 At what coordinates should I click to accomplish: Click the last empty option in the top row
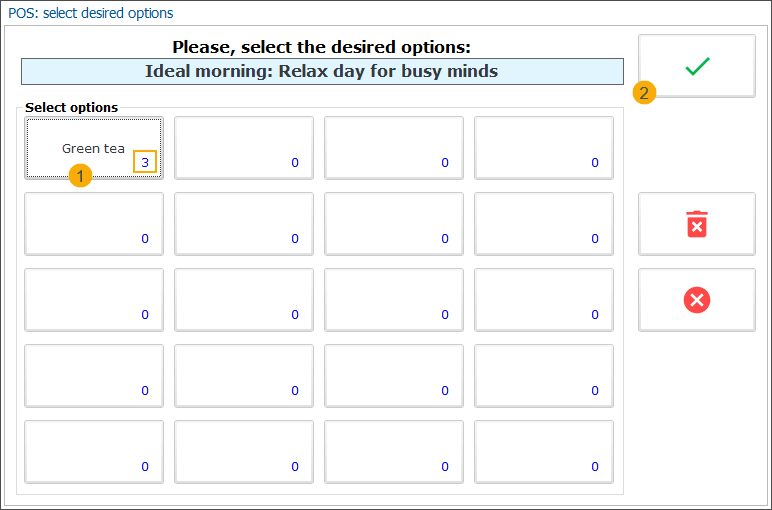(x=544, y=148)
